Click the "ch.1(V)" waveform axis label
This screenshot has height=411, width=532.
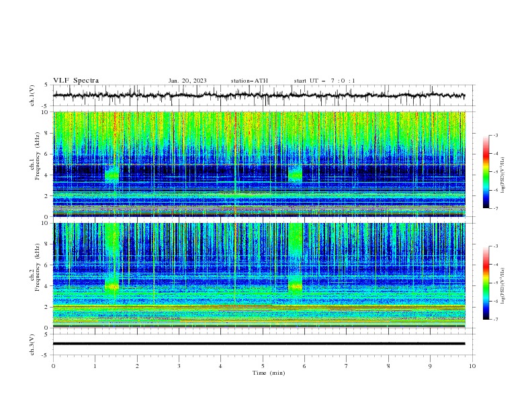click(x=32, y=95)
